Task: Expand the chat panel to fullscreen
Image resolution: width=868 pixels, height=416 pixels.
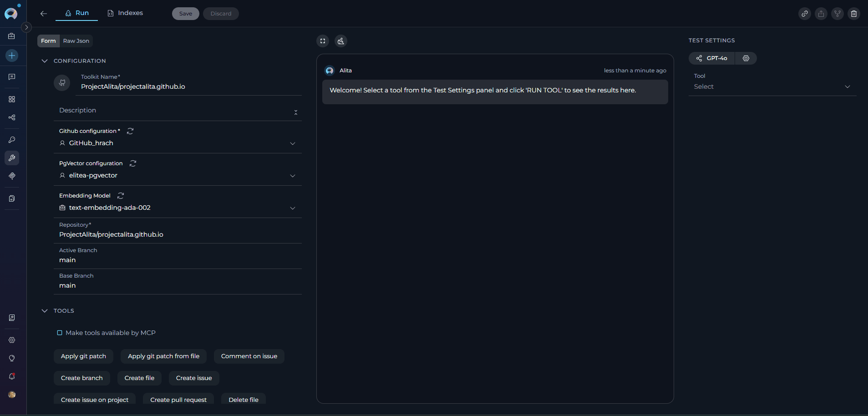Action: [323, 41]
